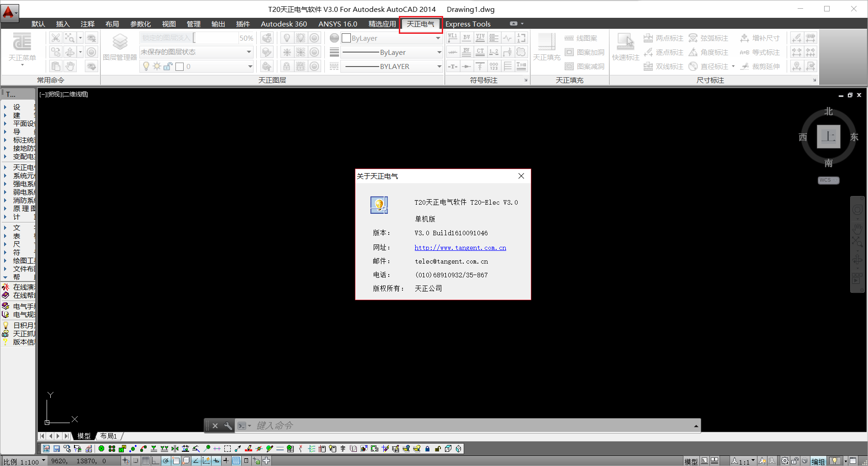Open 日积月累 tip of the day
868x466 pixels.
coord(19,325)
